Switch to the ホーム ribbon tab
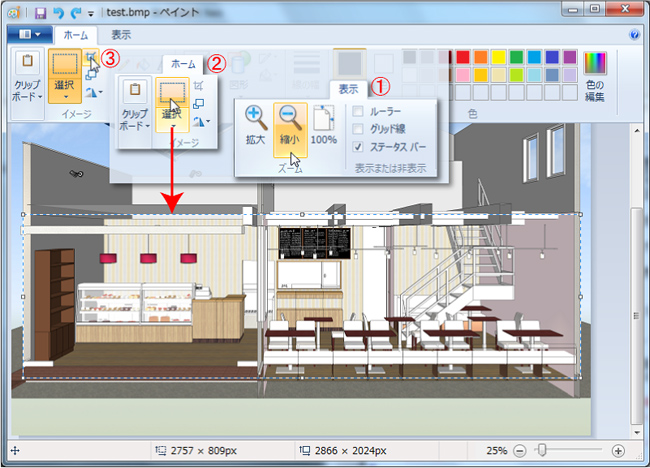Screen dimensions: 650x468 click(x=75, y=34)
